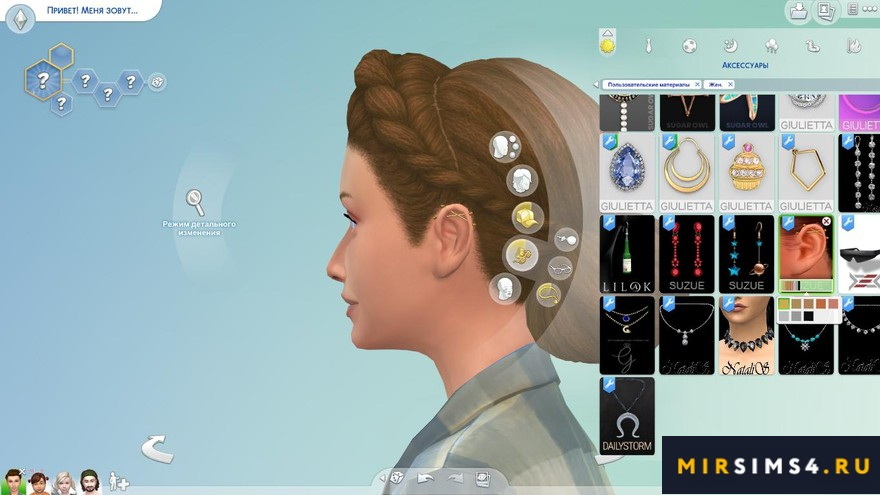880x495 pixels.
Task: Switch to hot weather outfit tab
Action: coord(854,46)
